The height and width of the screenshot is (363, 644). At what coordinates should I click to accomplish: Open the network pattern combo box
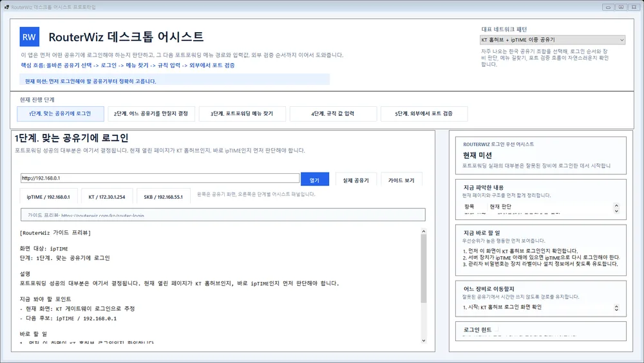click(x=553, y=40)
